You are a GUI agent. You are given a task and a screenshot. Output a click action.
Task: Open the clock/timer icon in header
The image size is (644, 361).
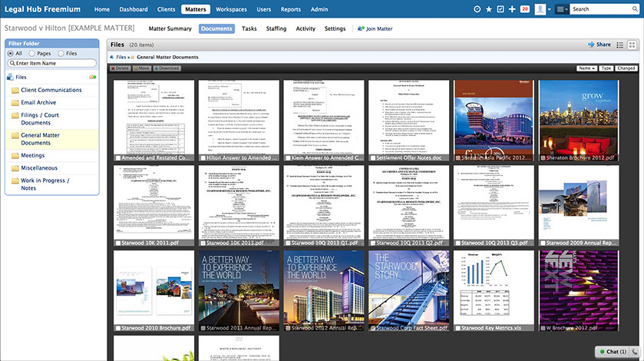[x=477, y=9]
